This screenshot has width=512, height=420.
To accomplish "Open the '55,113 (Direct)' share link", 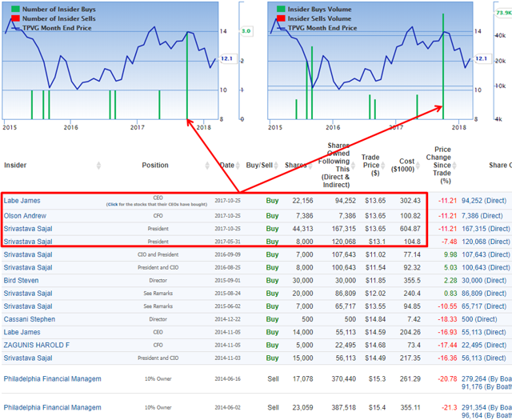I will point(484,333).
